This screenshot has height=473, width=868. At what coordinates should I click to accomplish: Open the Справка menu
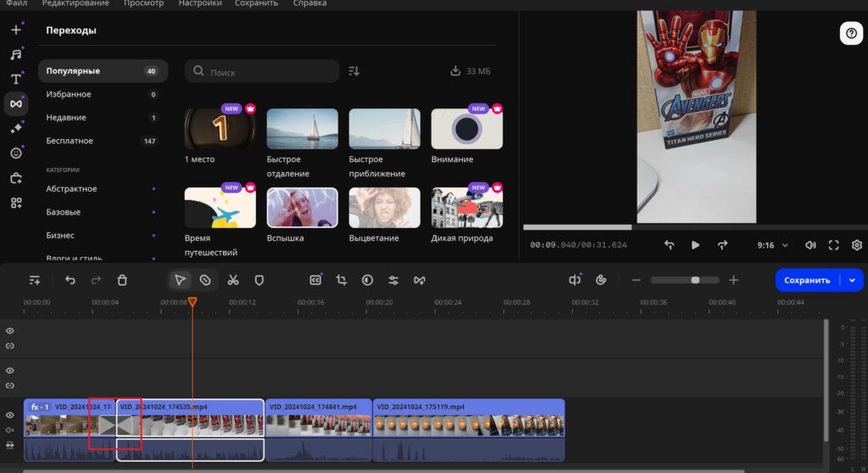coord(309,3)
